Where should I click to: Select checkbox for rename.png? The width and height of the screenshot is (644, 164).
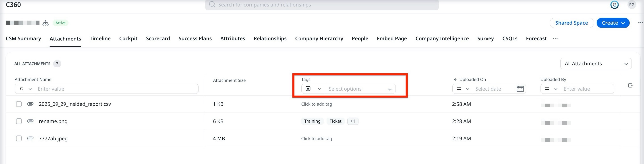click(19, 121)
